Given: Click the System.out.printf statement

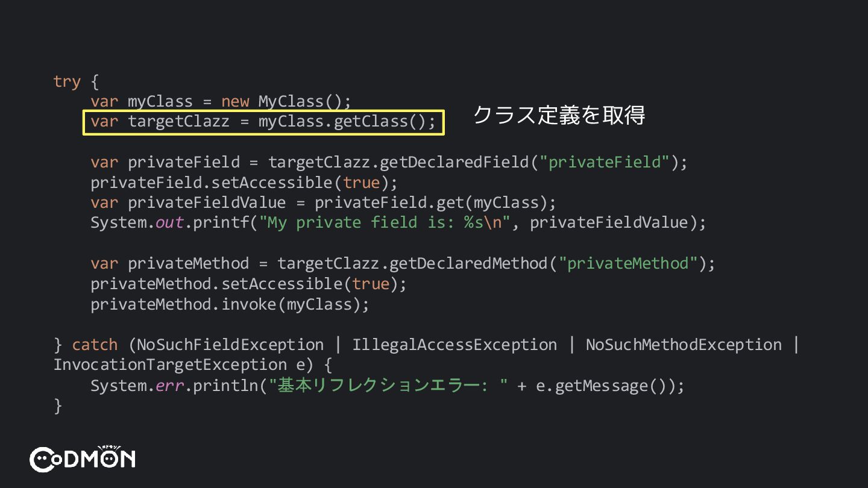Looking at the screenshot, I should 398,223.
